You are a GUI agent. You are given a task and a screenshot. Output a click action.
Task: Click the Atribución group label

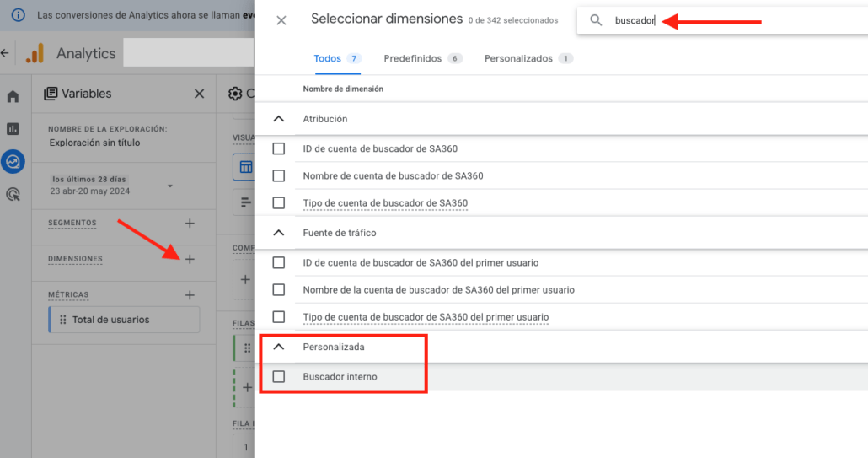click(325, 119)
